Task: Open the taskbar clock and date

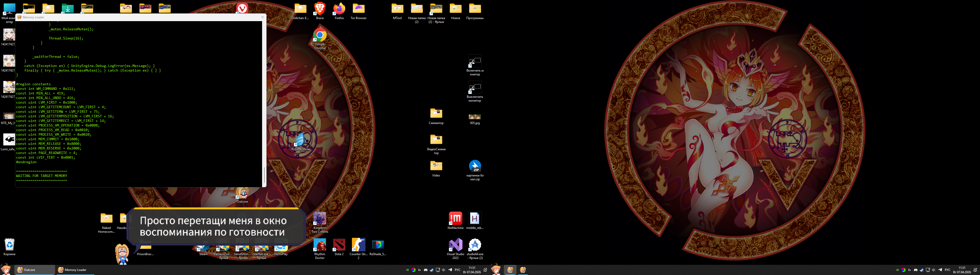Action: pyautogui.click(x=472, y=270)
